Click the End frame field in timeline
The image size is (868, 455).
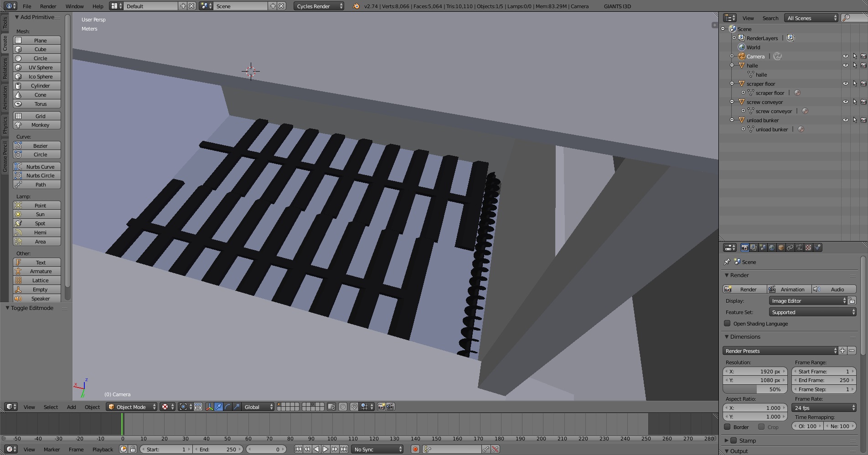(217, 450)
